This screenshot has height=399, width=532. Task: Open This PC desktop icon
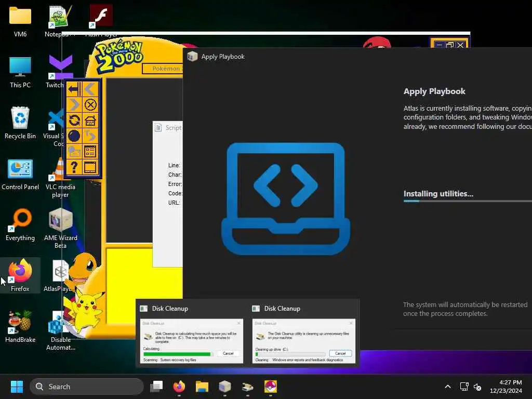(x=20, y=72)
